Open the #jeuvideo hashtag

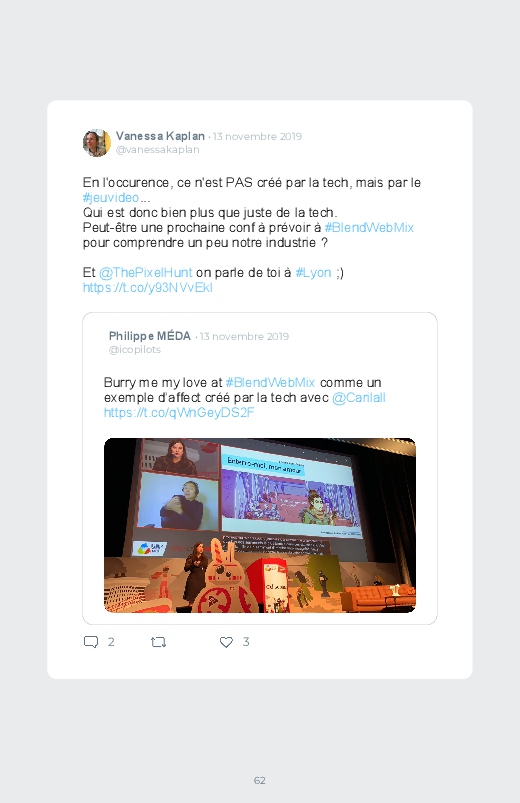pos(111,198)
